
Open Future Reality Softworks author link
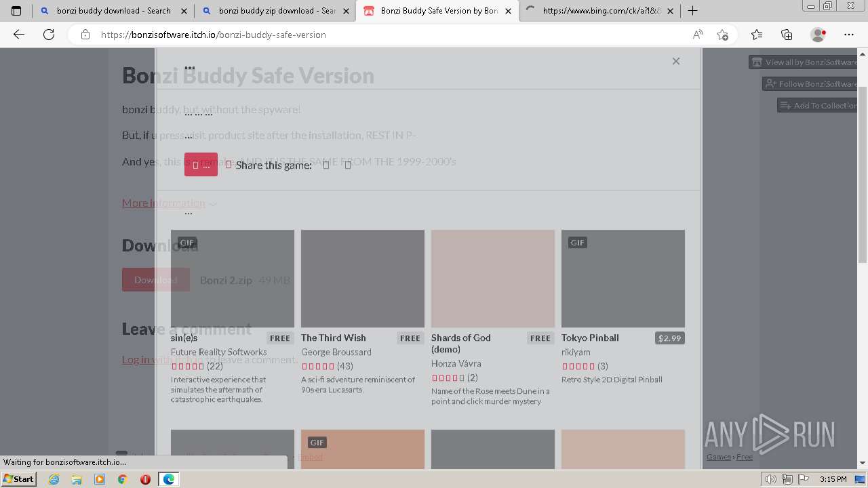(219, 352)
